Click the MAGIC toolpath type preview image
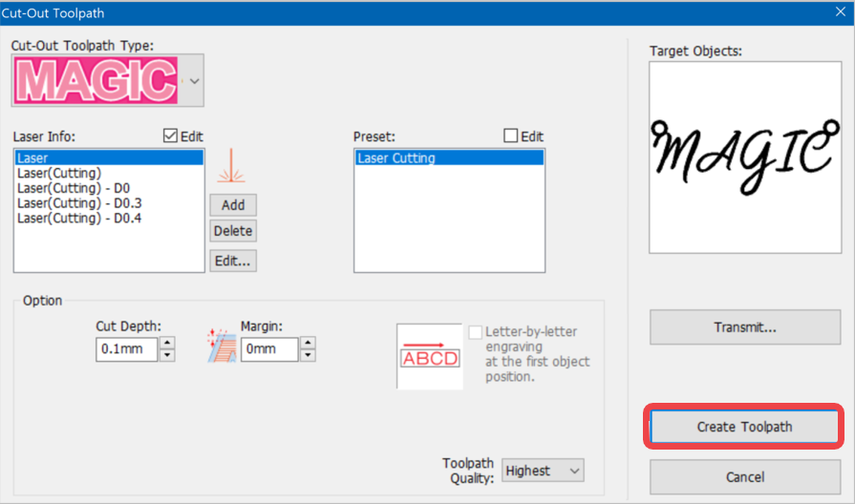Viewport: 855px width, 504px height. point(96,80)
